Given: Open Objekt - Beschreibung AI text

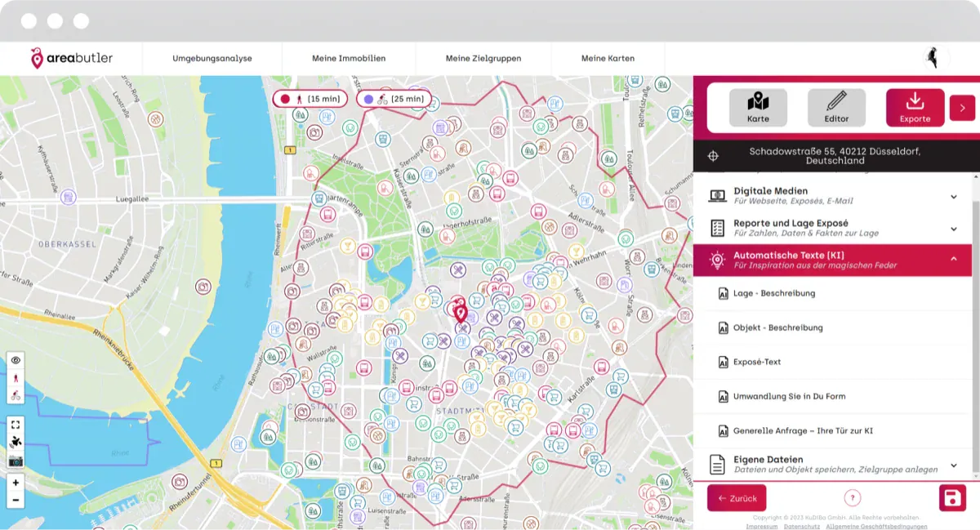Looking at the screenshot, I should click(778, 327).
